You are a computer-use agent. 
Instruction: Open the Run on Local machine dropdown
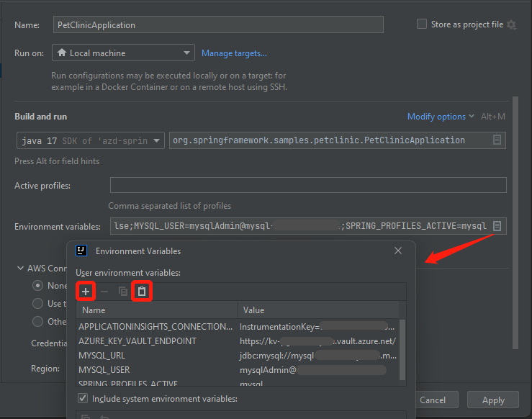[x=123, y=53]
